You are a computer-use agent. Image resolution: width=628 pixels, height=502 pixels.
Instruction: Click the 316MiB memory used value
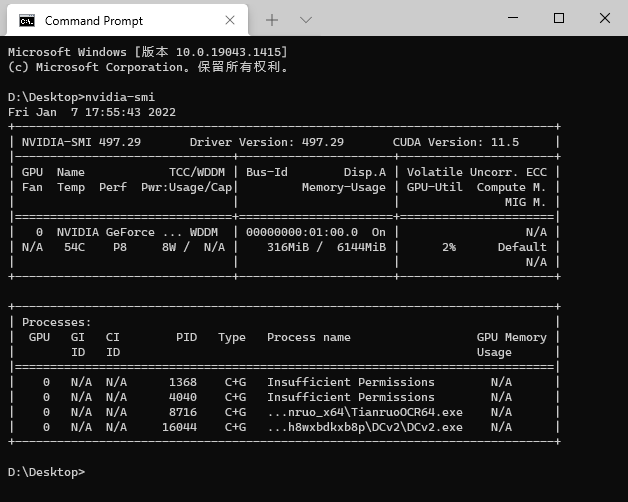[x=288, y=247]
